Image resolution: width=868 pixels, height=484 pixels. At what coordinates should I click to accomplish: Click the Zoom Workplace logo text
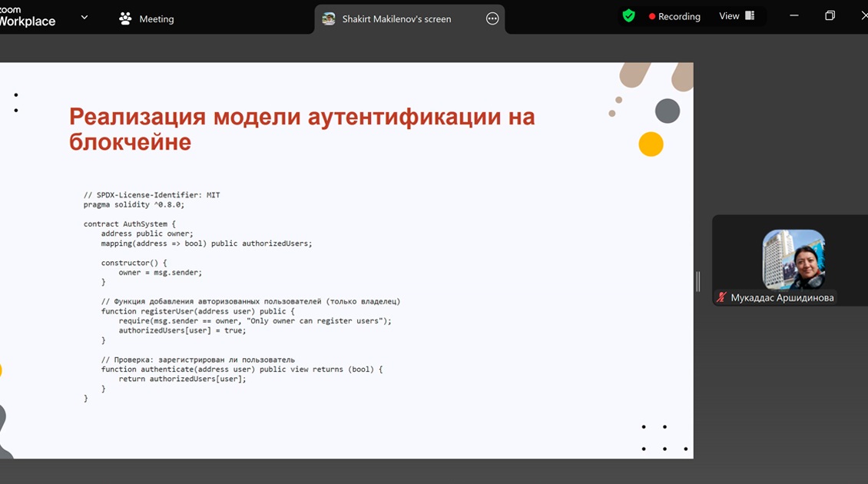click(28, 16)
